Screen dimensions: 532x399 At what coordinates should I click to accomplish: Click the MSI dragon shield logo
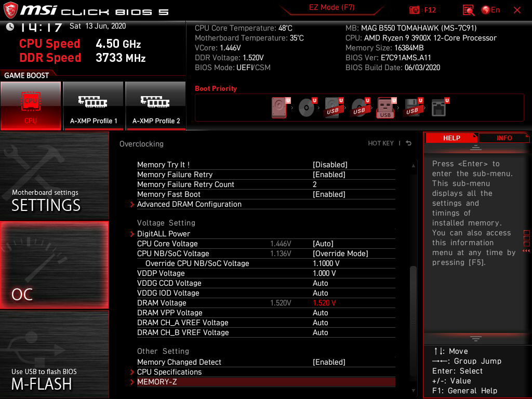10,10
